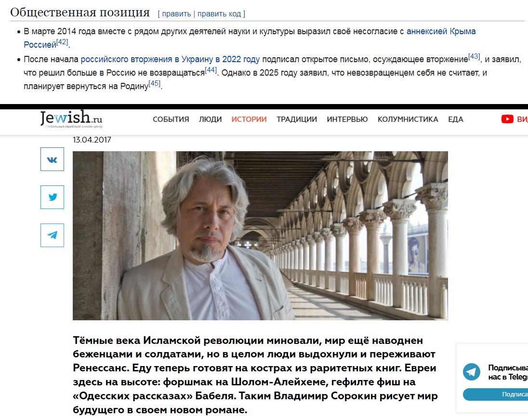Click the YouTube video icon
Viewport: 528px width, 420px height.
(507, 119)
